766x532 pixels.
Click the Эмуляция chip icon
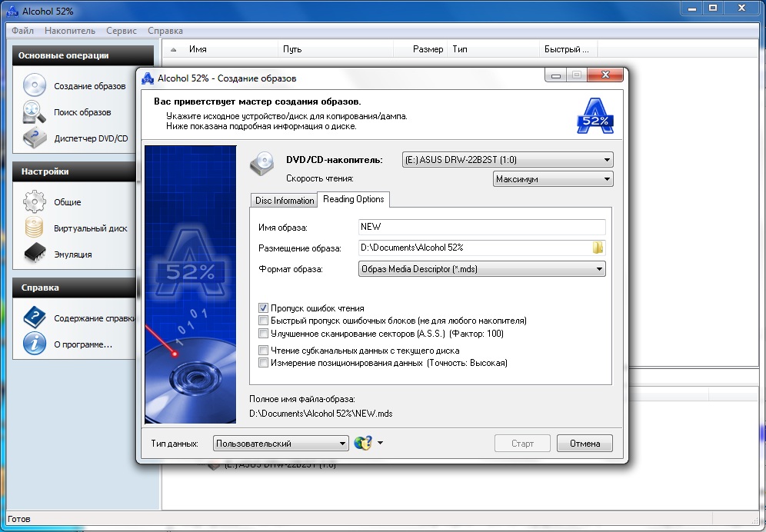point(34,254)
